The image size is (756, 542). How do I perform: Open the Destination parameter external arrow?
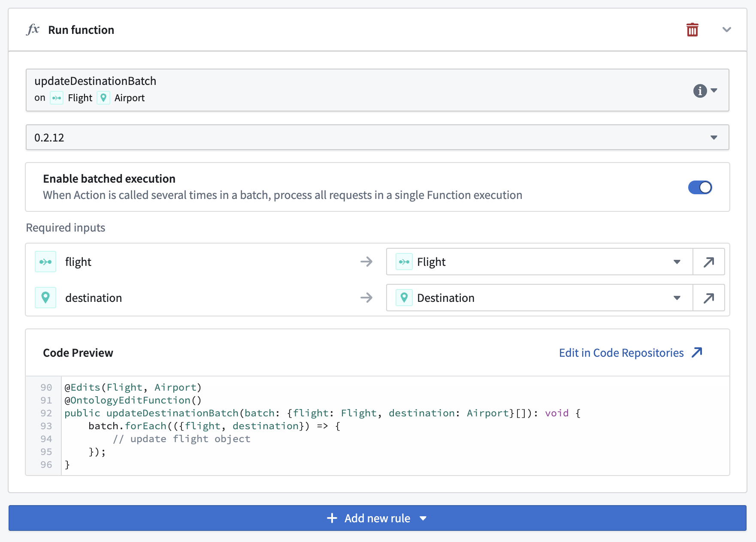point(709,298)
